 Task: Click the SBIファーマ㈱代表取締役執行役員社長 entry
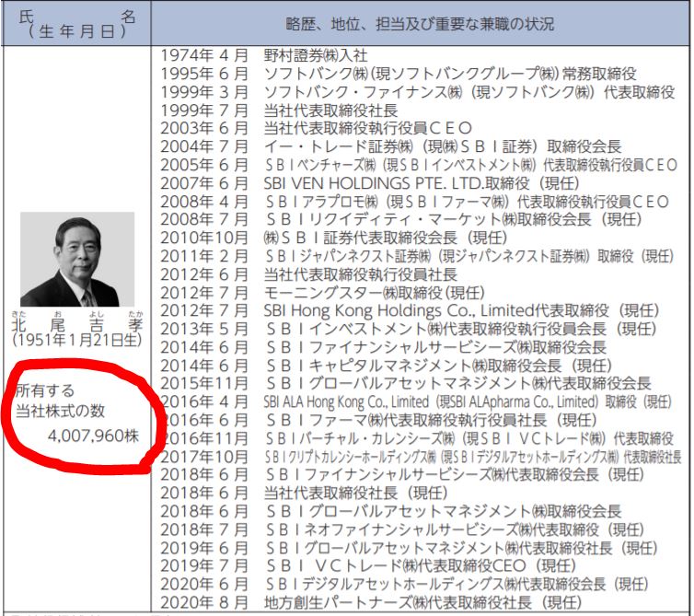point(431,420)
